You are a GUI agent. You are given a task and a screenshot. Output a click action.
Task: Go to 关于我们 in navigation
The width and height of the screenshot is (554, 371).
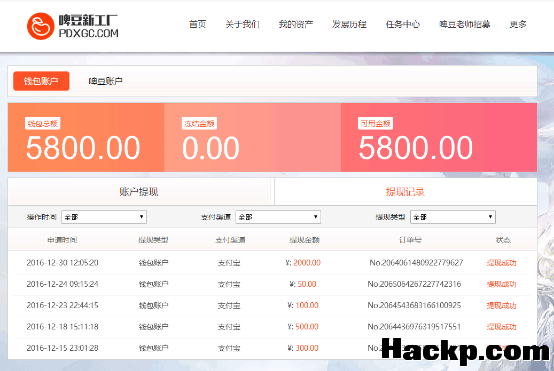click(242, 24)
